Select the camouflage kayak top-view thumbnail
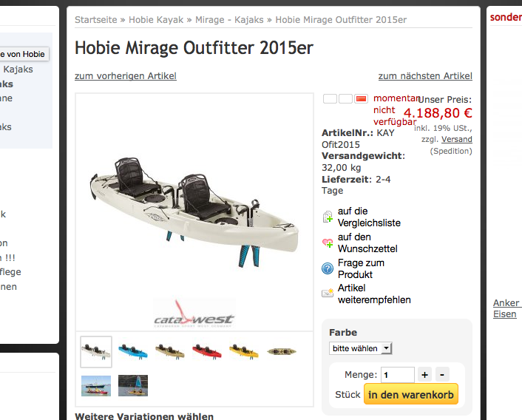Screen dimensions: 522x420 (281, 351)
